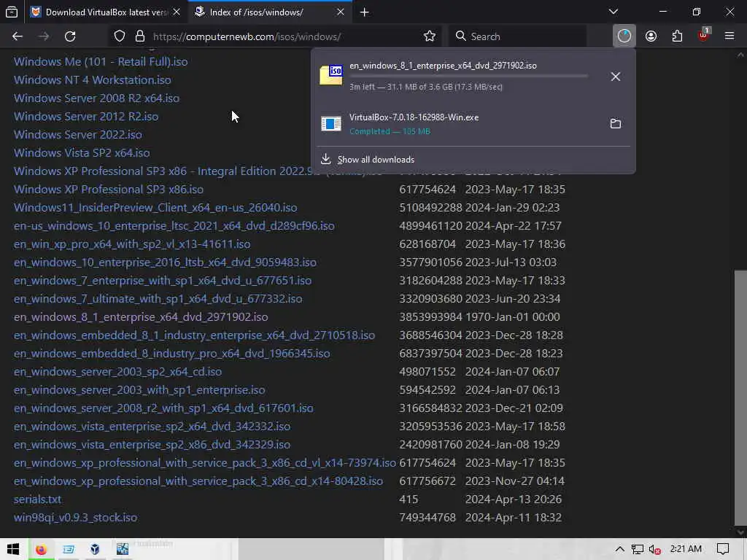This screenshot has height=560, width=747.
Task: Open the Firefox hamburger menu
Action: [x=729, y=36]
